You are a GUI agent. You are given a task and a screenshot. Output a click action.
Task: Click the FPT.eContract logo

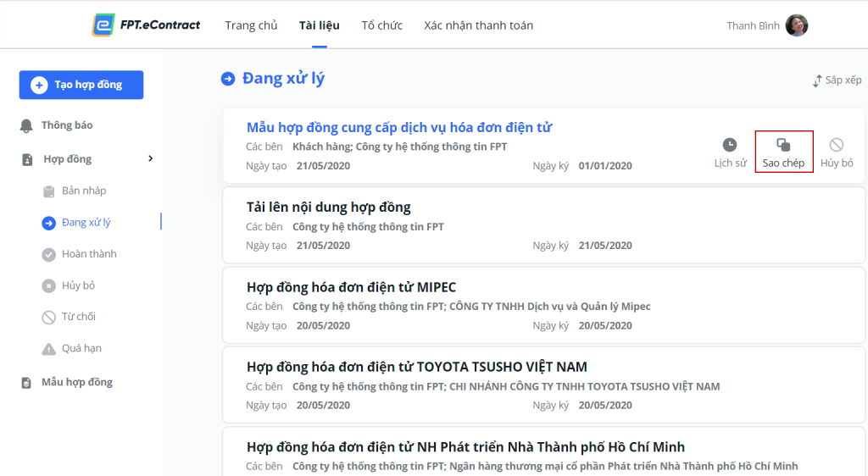click(x=146, y=25)
